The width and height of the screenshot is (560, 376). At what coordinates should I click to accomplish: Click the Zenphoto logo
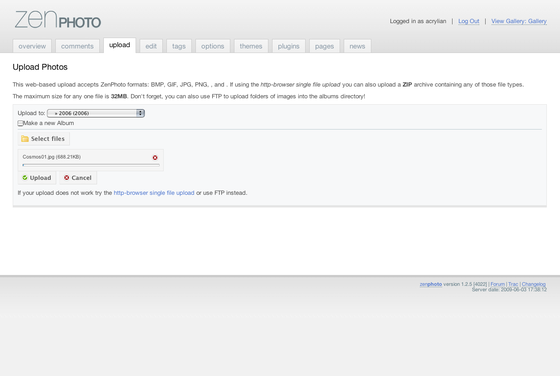[58, 20]
